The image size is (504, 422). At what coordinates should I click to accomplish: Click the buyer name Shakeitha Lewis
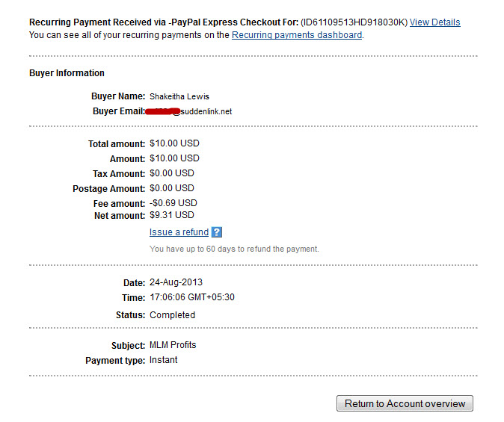[179, 96]
